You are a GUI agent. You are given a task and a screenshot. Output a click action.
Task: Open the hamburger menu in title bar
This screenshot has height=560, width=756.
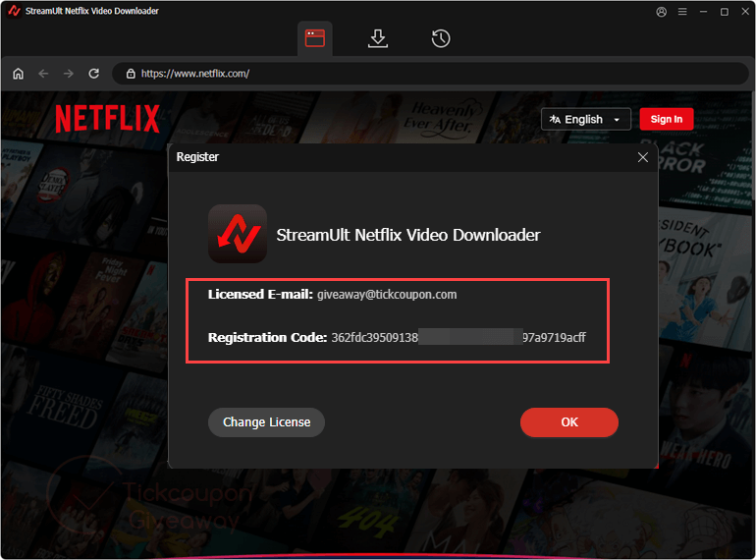coord(682,12)
